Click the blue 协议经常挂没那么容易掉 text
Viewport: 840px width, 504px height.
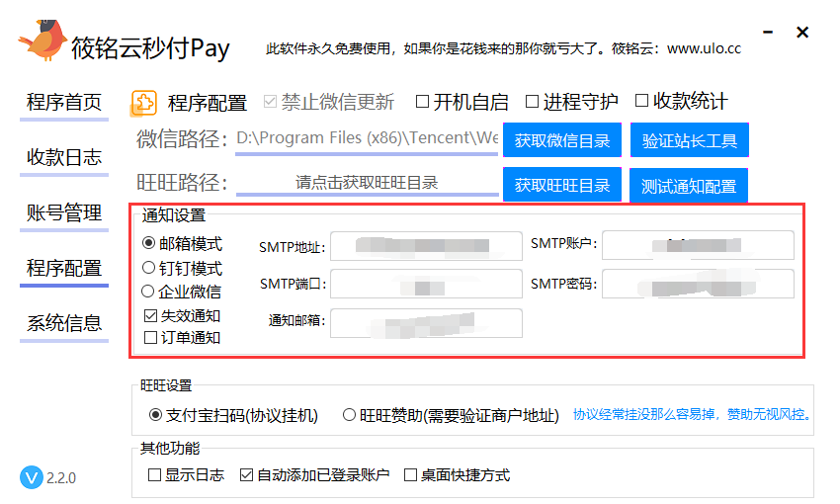693,414
